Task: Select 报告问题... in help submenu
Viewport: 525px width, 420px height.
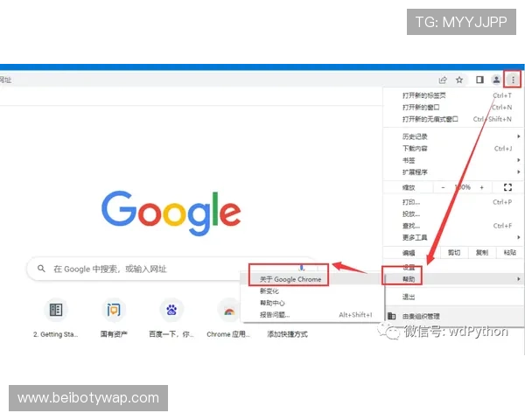Action: 312,315
